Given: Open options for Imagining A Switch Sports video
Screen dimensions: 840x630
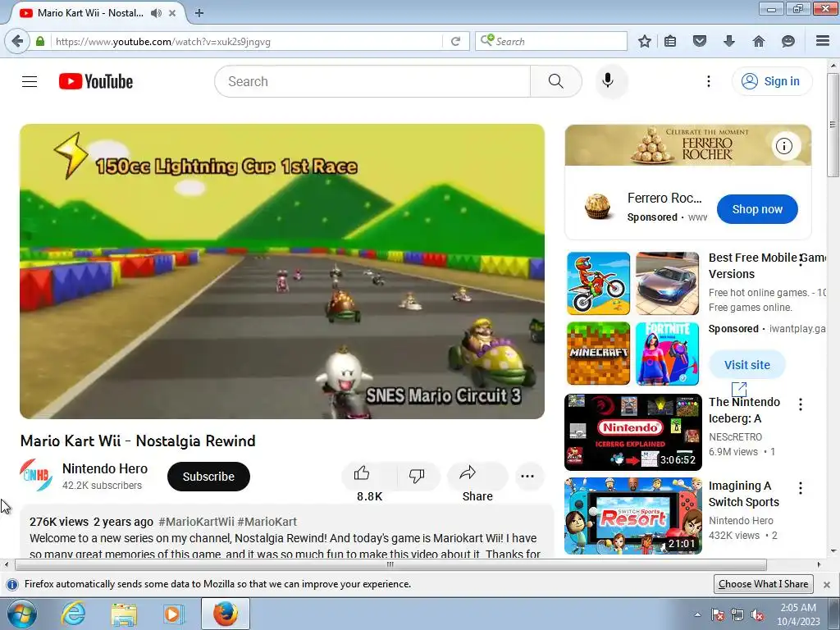Looking at the screenshot, I should [801, 488].
